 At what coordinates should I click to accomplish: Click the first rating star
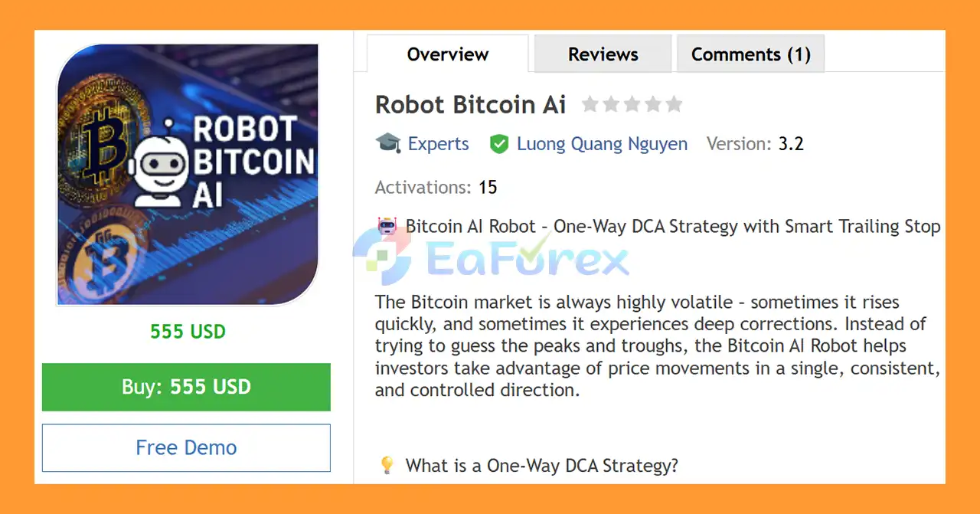coord(590,104)
